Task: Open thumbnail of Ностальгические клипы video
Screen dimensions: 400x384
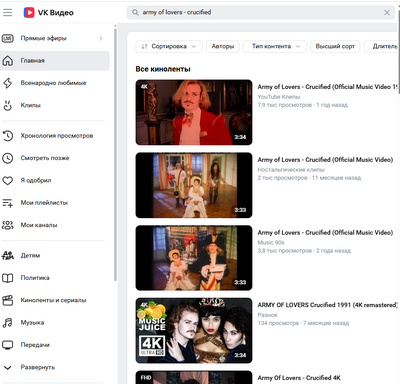Action: click(x=194, y=185)
